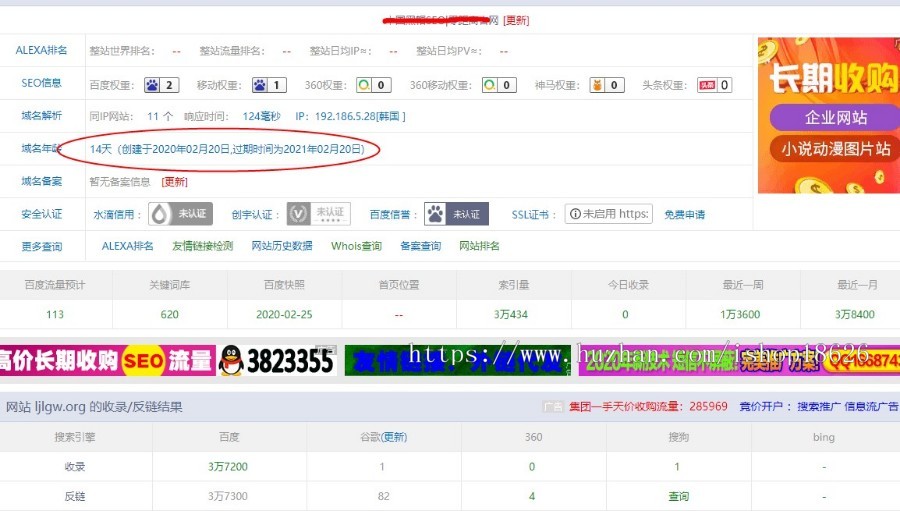Click the 头条权重 badge icon

click(x=715, y=85)
